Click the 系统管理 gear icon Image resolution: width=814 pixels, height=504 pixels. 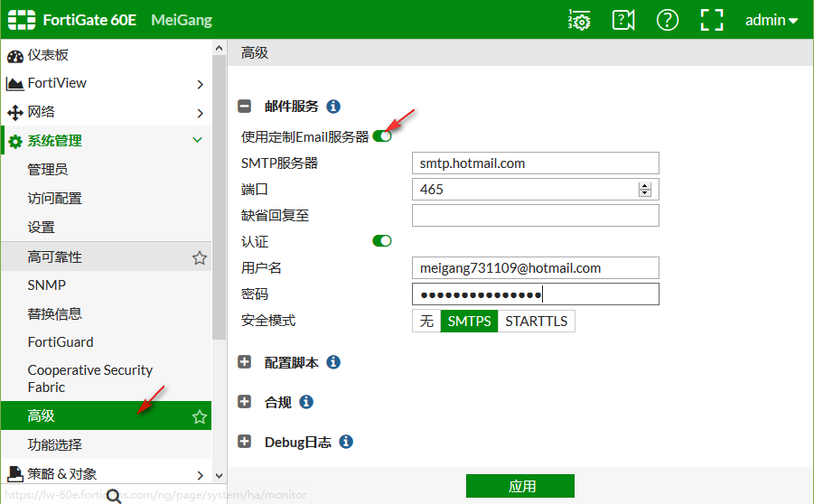click(x=15, y=141)
